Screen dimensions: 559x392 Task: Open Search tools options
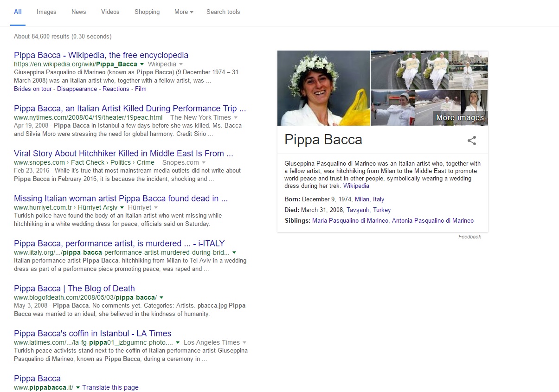(x=223, y=12)
